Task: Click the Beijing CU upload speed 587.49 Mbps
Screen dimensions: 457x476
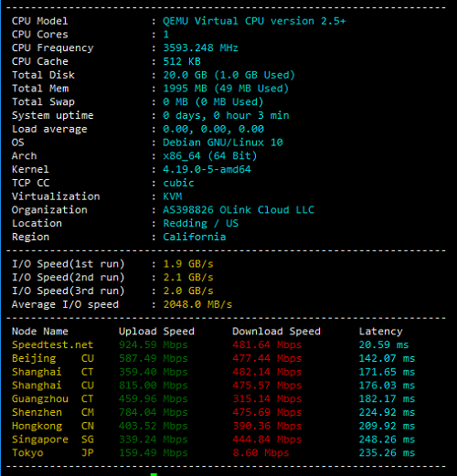Action: (x=154, y=358)
